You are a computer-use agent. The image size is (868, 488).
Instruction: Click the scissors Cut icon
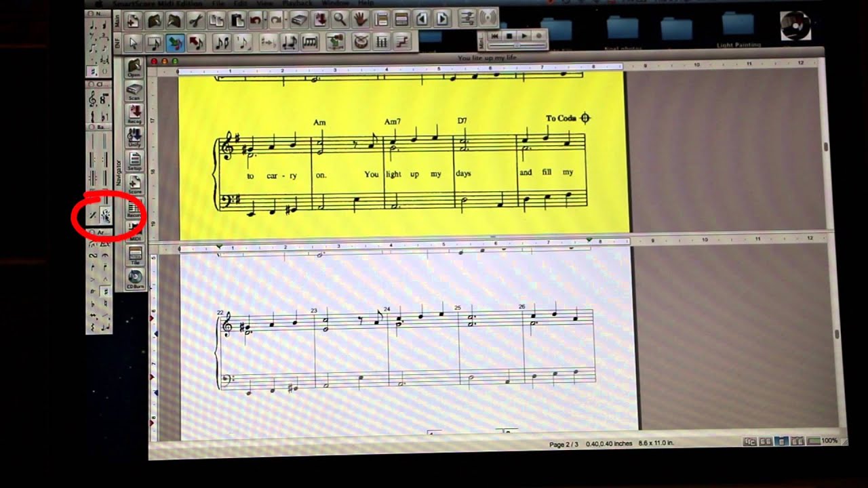195,20
